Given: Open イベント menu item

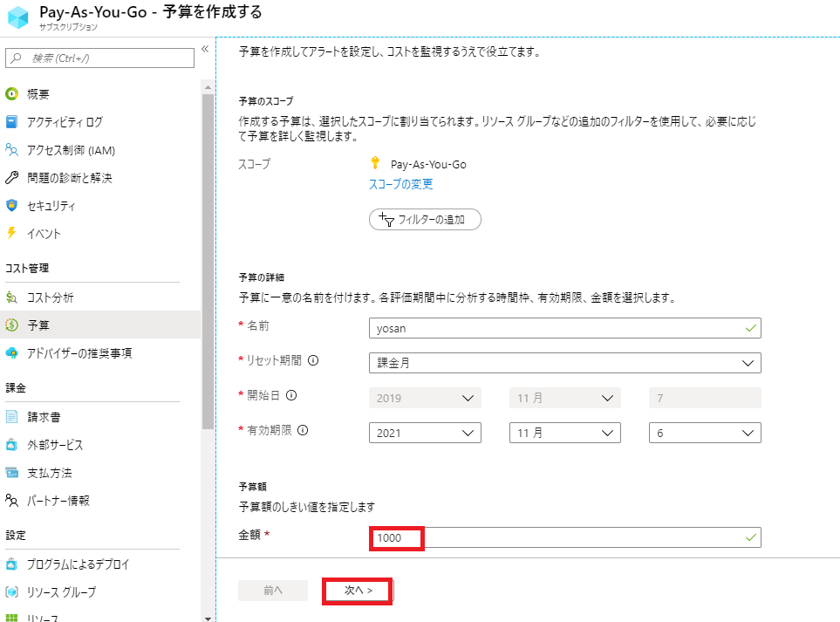Looking at the screenshot, I should [x=100, y=233].
